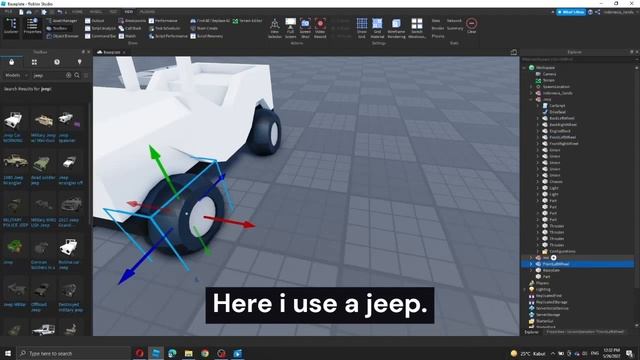Open the Properties panel button in ribbon
Viewport: 640px width, 360px height.
pos(32,27)
